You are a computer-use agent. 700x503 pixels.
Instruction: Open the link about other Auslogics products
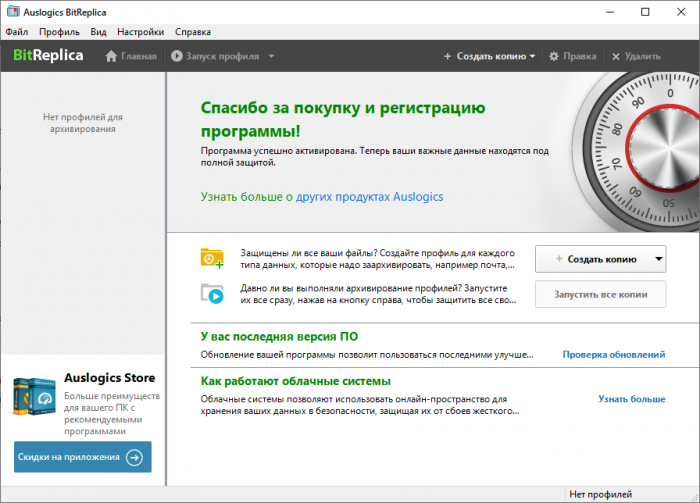coord(321,197)
